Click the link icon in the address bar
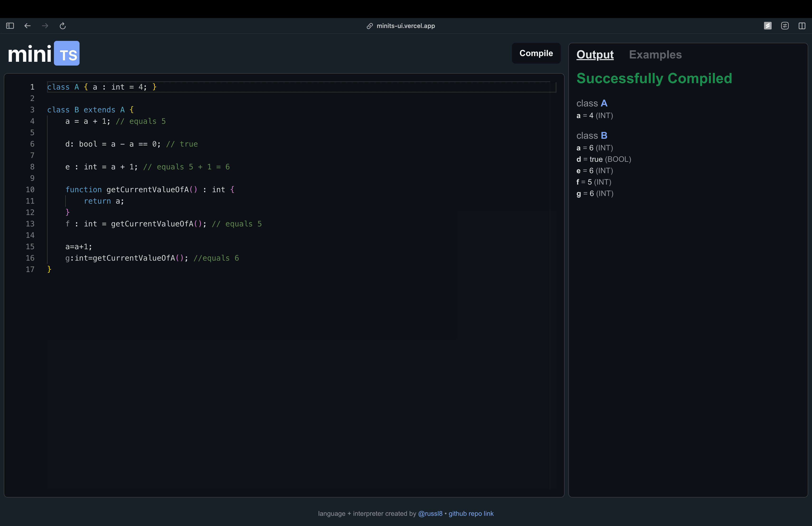Image resolution: width=812 pixels, height=526 pixels. tap(369, 26)
